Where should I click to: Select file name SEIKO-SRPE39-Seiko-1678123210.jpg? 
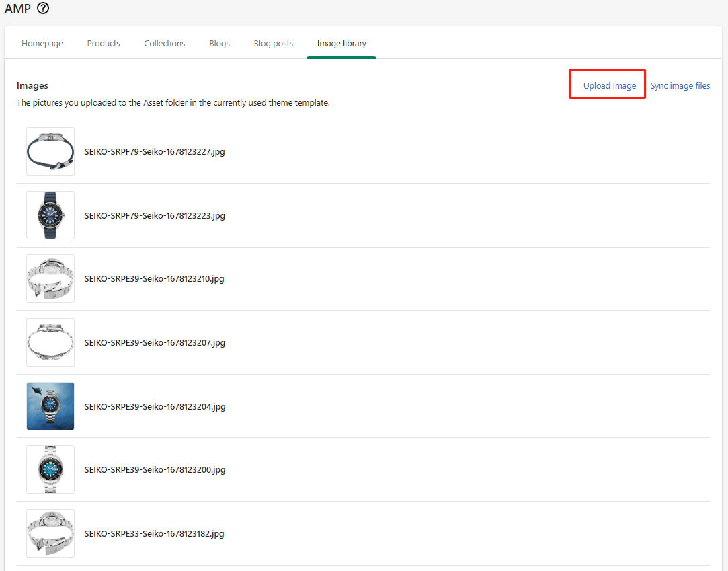coord(154,278)
